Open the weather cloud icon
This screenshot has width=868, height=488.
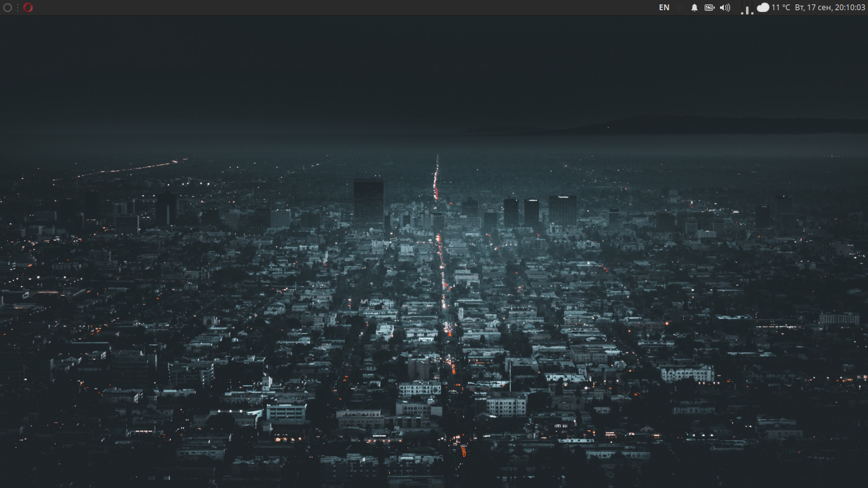coord(763,8)
